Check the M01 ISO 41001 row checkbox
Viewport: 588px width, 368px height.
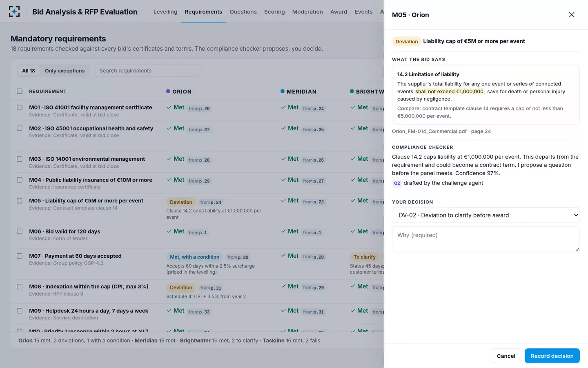click(x=20, y=108)
